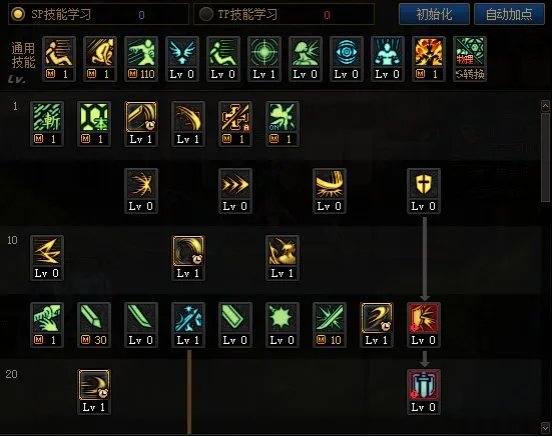The height and width of the screenshot is (437, 552).
Task: Select the golden cross shield skill icon
Action: (424, 185)
